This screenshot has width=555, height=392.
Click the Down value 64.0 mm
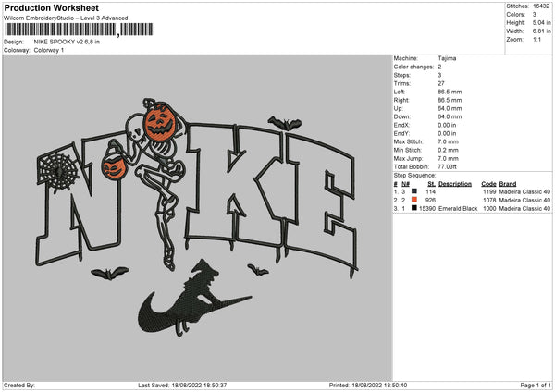(x=450, y=116)
